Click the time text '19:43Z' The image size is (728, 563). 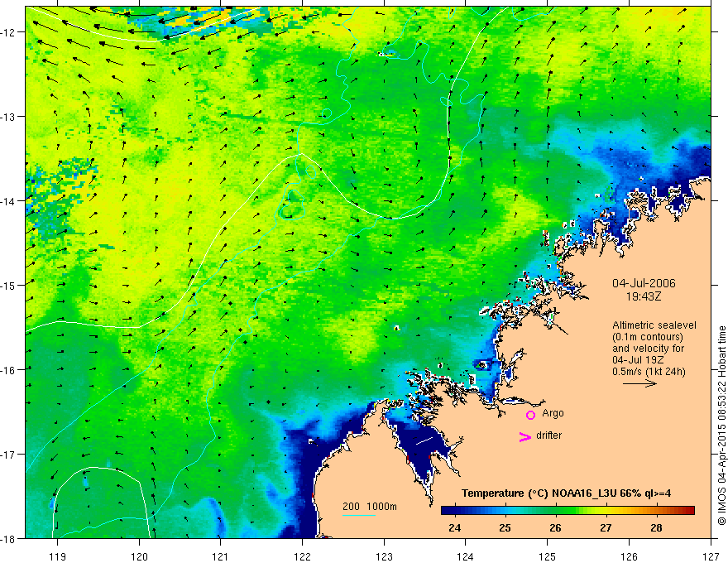click(644, 296)
